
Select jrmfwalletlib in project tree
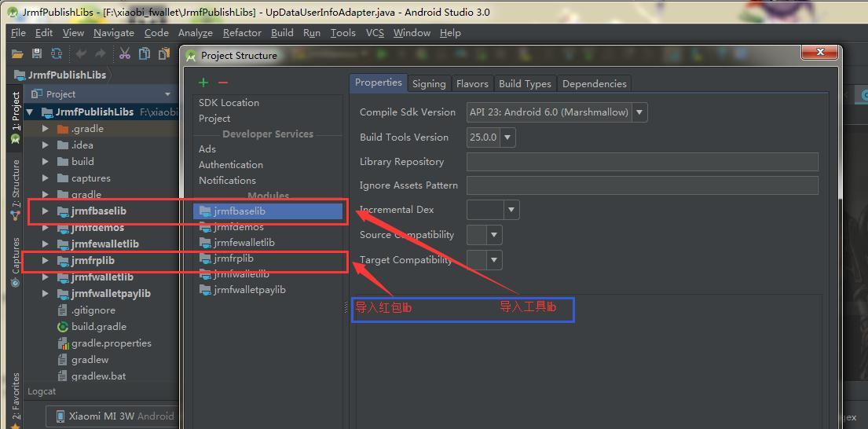[x=102, y=277]
